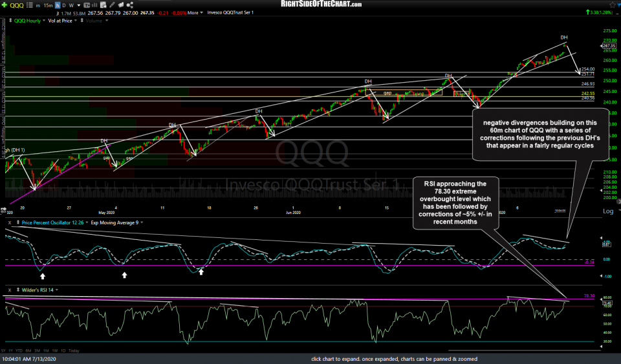This screenshot has width=621, height=364.
Task: Click the 246.93 price level label
Action: click(x=588, y=84)
